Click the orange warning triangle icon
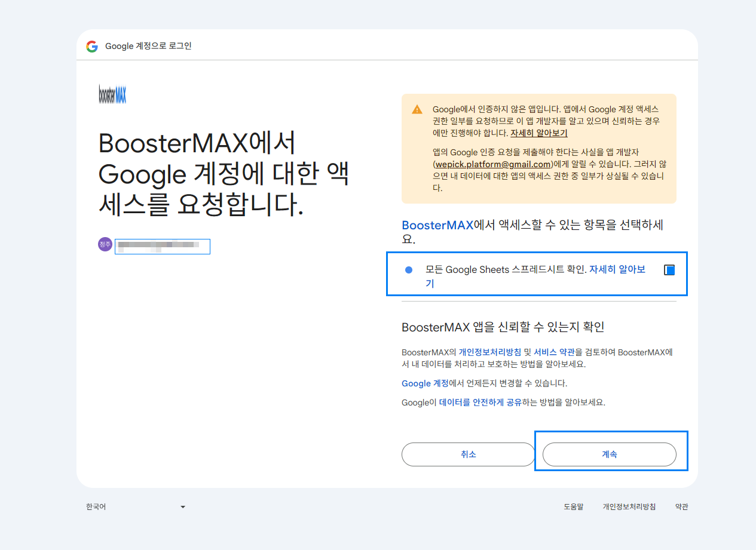Viewport: 756px width, 550px height. 417,109
